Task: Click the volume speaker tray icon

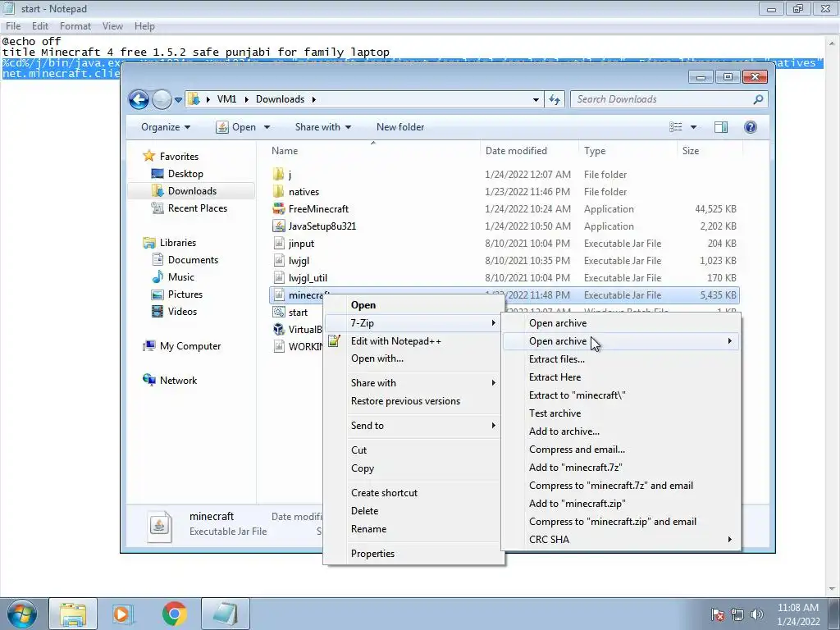Action: pyautogui.click(x=756, y=614)
